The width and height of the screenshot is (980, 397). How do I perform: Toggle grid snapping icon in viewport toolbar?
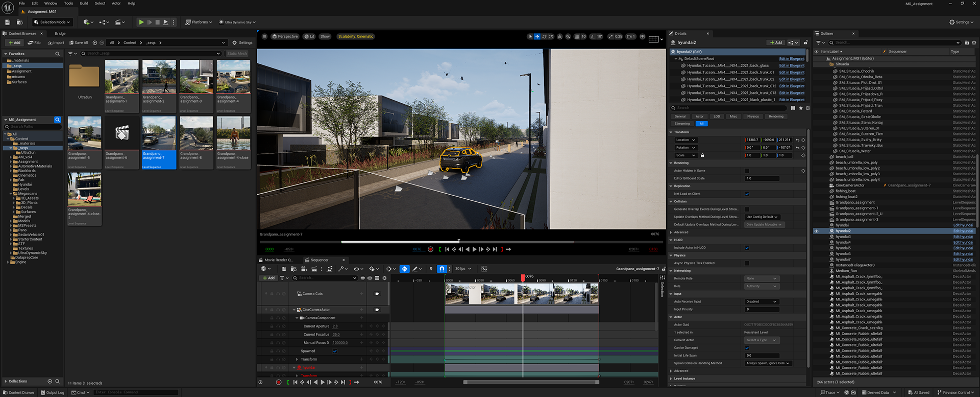[x=577, y=37]
